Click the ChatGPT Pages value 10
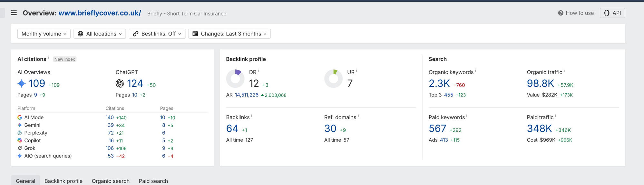The width and height of the screenshot is (644, 185). coord(135,95)
